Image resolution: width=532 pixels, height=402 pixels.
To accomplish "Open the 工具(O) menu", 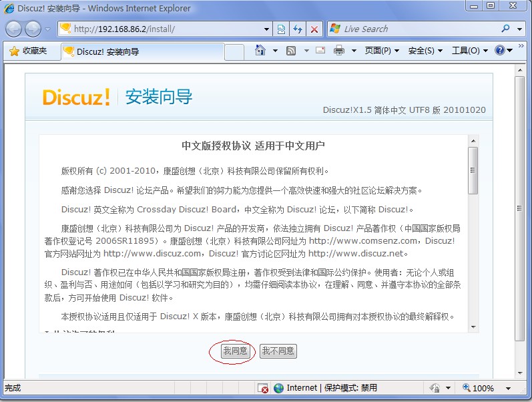I will click(469, 51).
